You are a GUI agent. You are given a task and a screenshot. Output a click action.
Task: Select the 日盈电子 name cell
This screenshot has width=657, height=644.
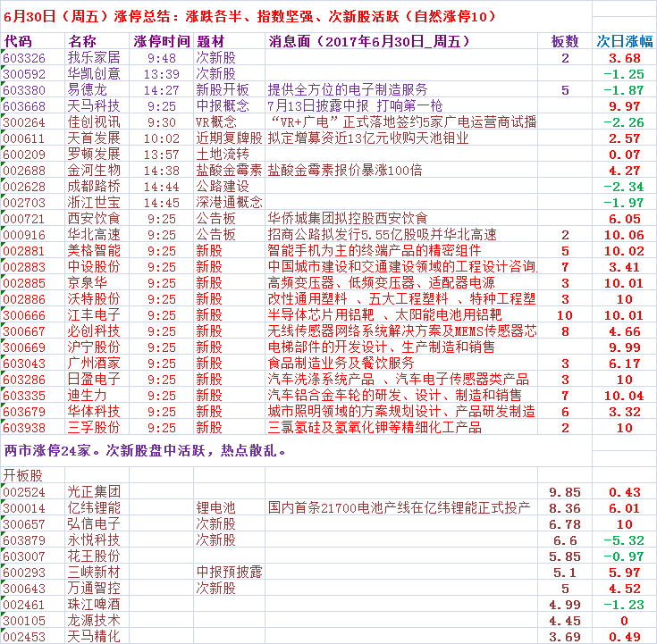coord(97,380)
